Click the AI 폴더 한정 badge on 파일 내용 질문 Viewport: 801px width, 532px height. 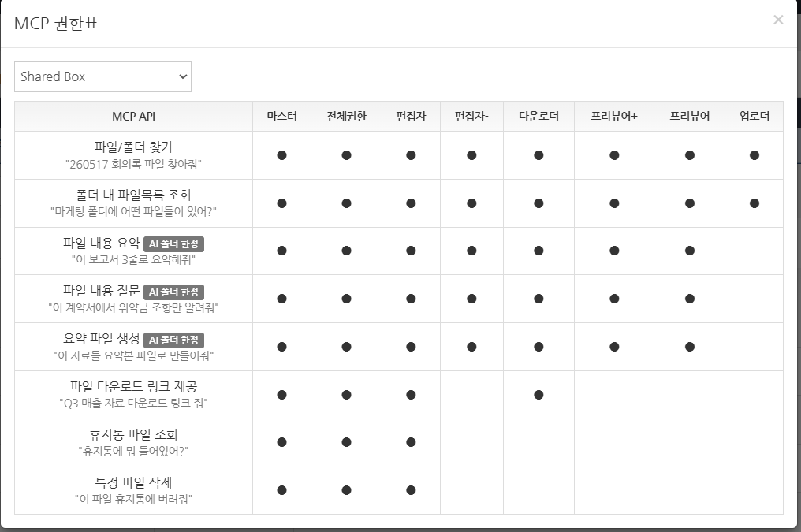[x=173, y=292]
